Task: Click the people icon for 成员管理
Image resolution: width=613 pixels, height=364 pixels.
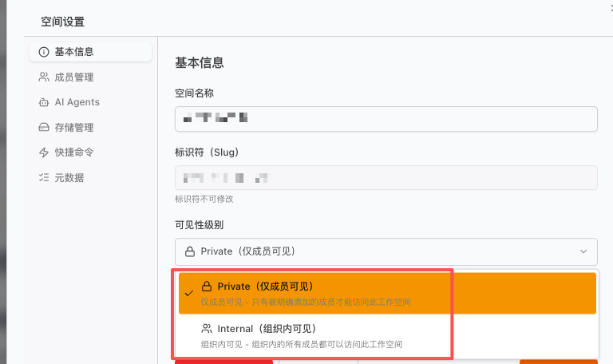Action: 44,77
